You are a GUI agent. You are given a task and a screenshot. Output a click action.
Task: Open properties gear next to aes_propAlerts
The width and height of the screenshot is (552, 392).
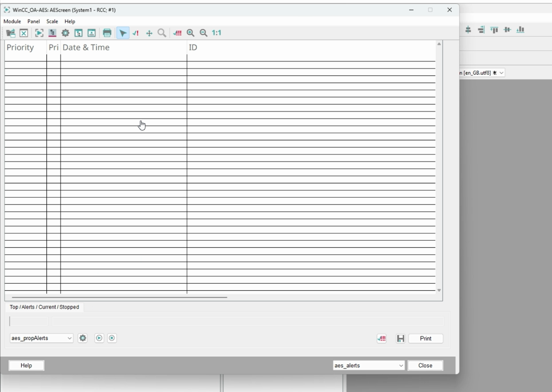pyautogui.click(x=83, y=338)
